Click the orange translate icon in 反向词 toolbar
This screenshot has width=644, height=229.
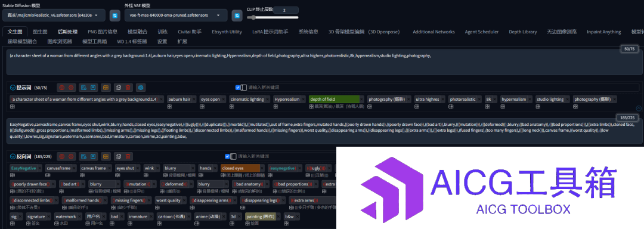coord(106,156)
